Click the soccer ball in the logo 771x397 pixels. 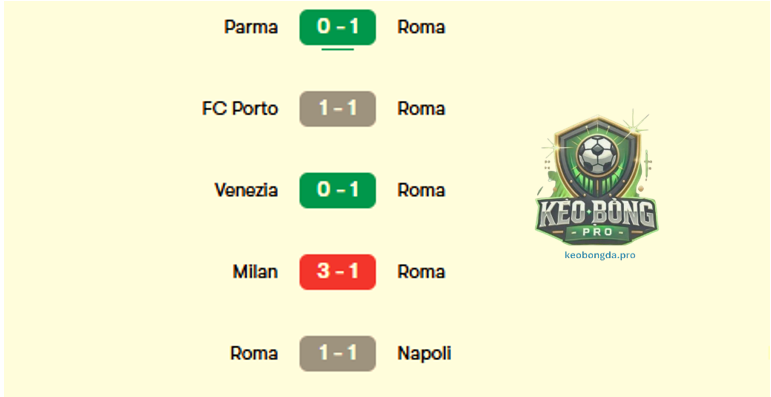point(596,155)
